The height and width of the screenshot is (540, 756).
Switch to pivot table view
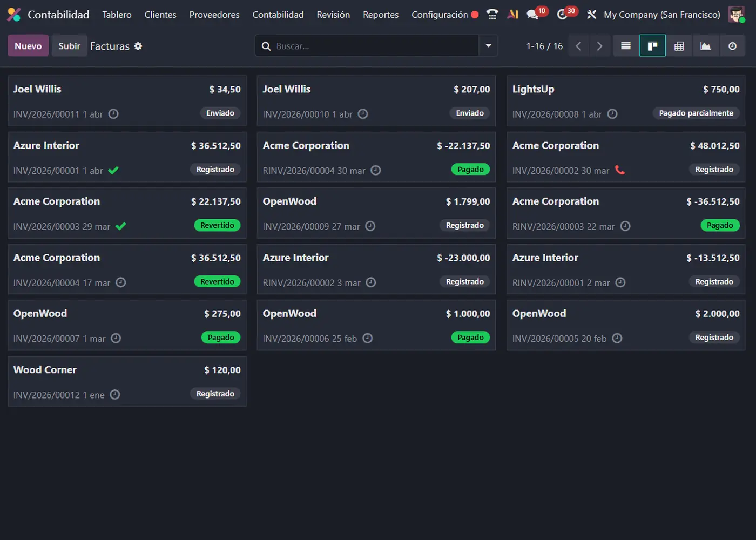[x=679, y=46]
